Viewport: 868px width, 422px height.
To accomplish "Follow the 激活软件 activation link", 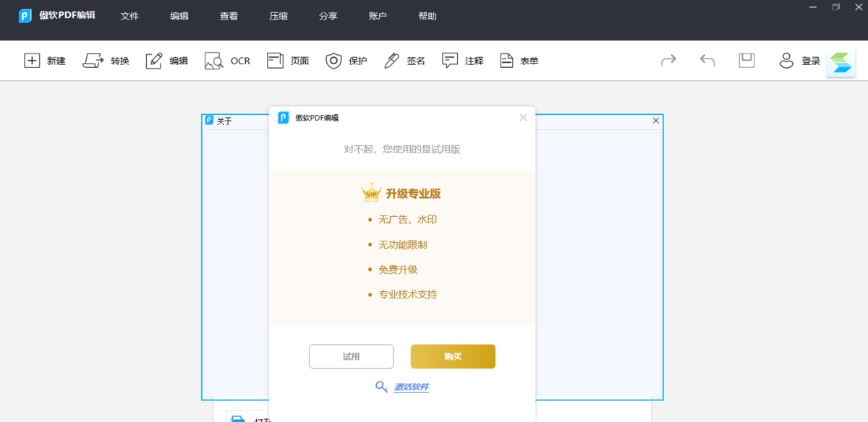I will click(x=411, y=387).
